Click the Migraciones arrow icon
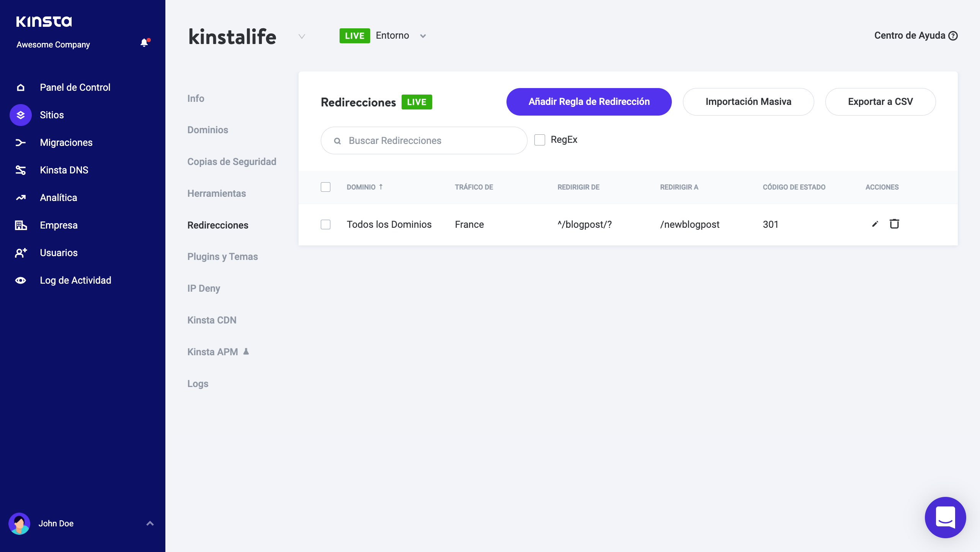Image resolution: width=980 pixels, height=552 pixels. tap(21, 142)
